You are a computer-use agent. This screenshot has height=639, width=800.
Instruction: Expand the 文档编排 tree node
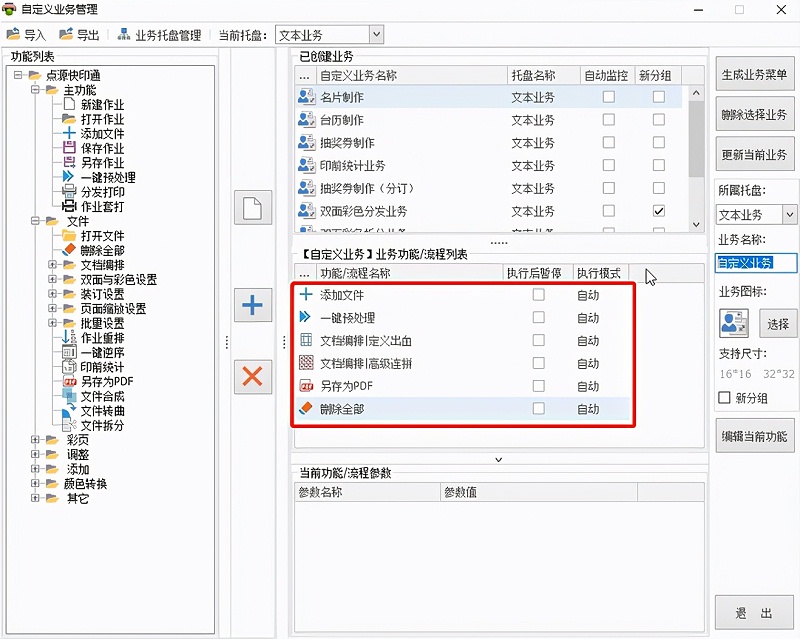(52, 265)
